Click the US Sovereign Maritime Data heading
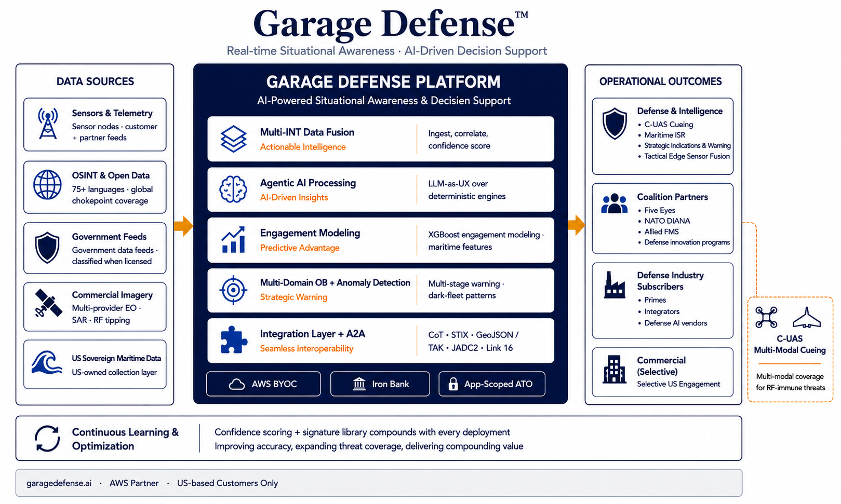 pyautogui.click(x=116, y=359)
